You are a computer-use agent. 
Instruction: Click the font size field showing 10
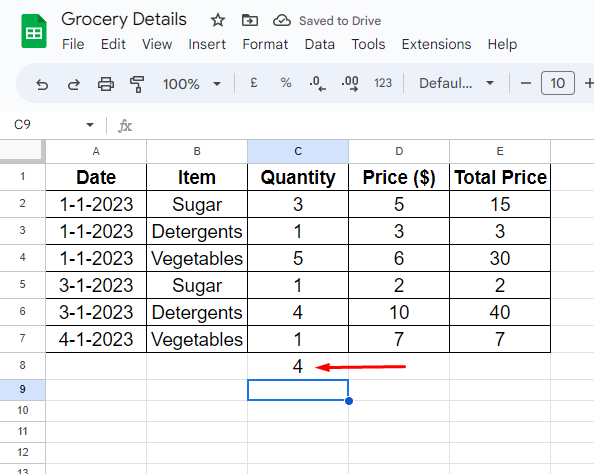[558, 83]
